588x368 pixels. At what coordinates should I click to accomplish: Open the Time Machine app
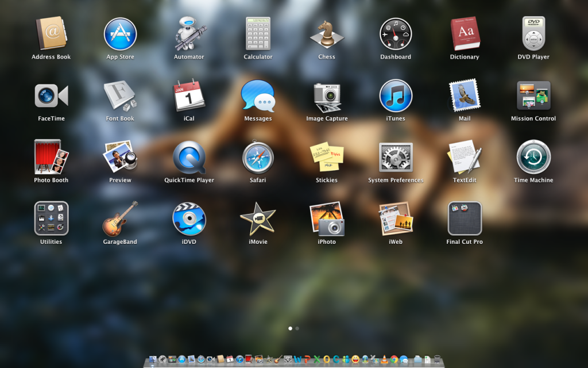(x=533, y=157)
